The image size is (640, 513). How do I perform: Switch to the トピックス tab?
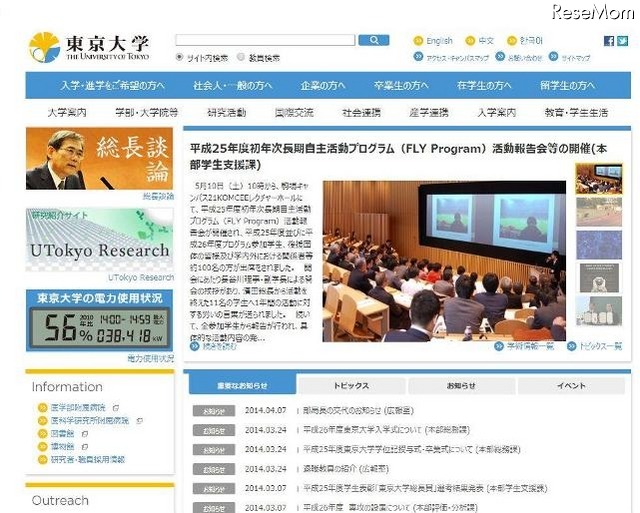(x=351, y=386)
